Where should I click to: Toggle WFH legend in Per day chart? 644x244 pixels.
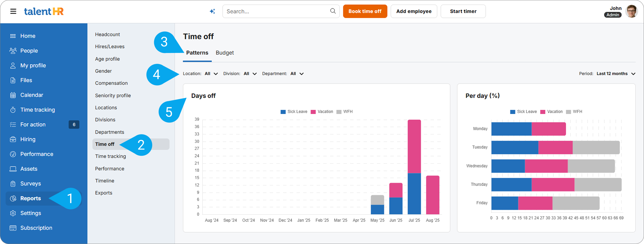tap(574, 111)
